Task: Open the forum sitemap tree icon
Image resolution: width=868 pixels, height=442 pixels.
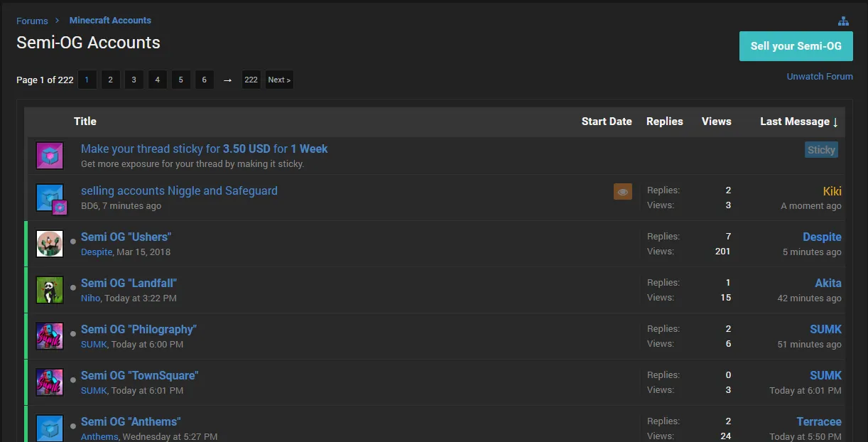Action: coord(843,21)
